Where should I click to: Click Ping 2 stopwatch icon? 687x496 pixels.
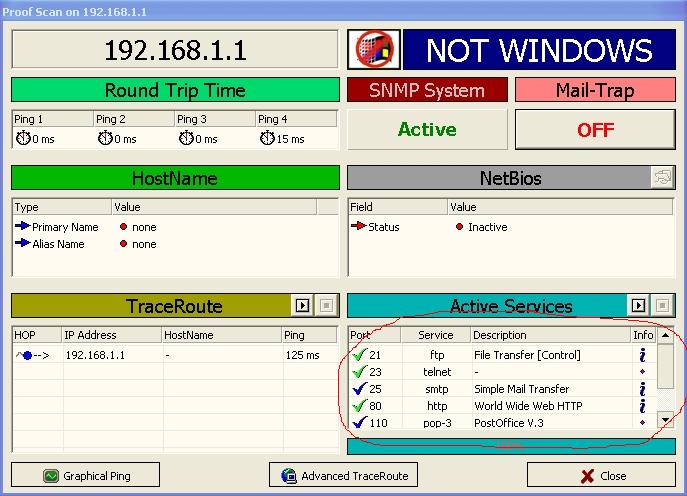(105, 138)
